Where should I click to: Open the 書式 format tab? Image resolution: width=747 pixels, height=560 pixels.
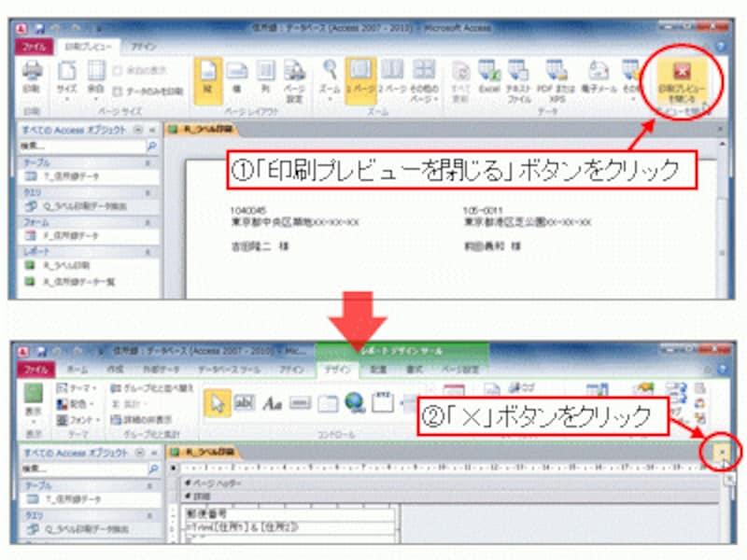pyautogui.click(x=415, y=370)
